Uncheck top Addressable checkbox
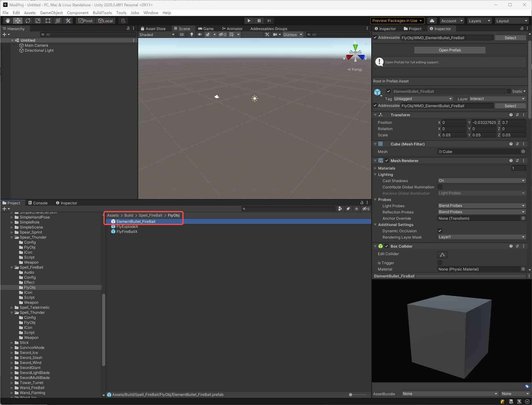This screenshot has width=532, height=405. (375, 38)
